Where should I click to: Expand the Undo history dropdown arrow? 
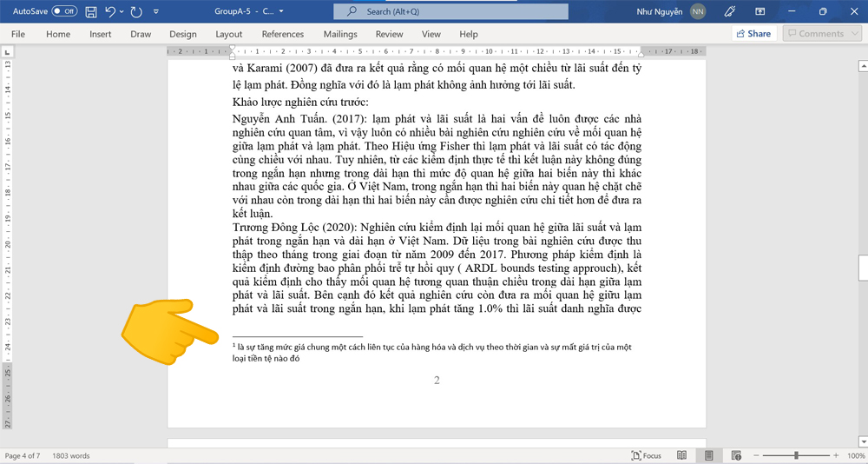click(122, 11)
